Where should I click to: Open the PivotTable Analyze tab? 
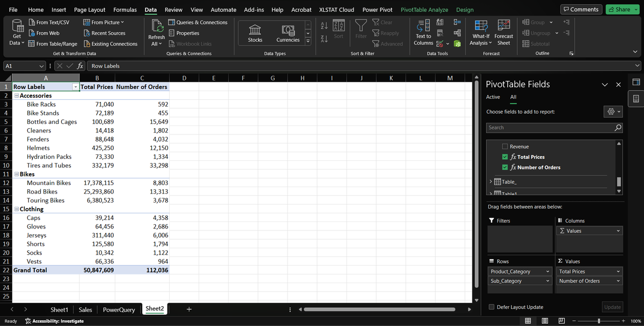pos(425,10)
